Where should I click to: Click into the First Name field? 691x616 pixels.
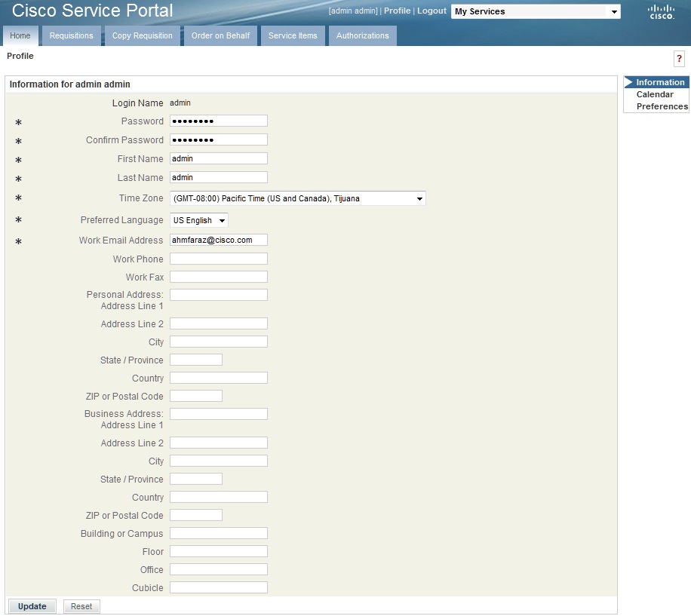pyautogui.click(x=219, y=158)
